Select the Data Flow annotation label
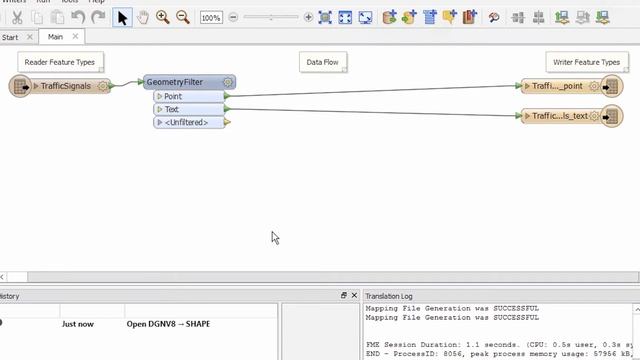Screen dimensions: 640x360 [323, 62]
